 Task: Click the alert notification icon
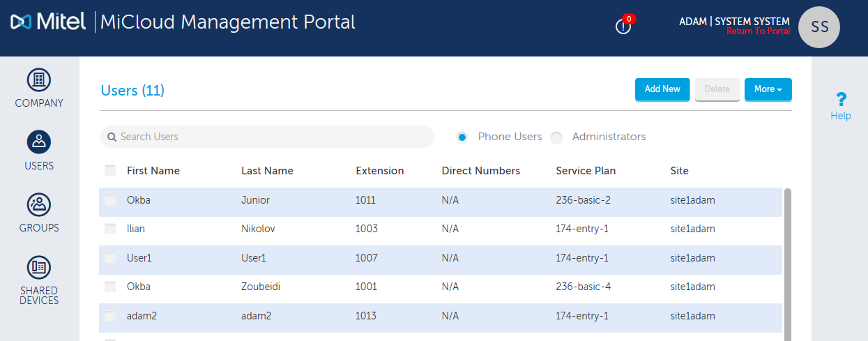tap(623, 26)
